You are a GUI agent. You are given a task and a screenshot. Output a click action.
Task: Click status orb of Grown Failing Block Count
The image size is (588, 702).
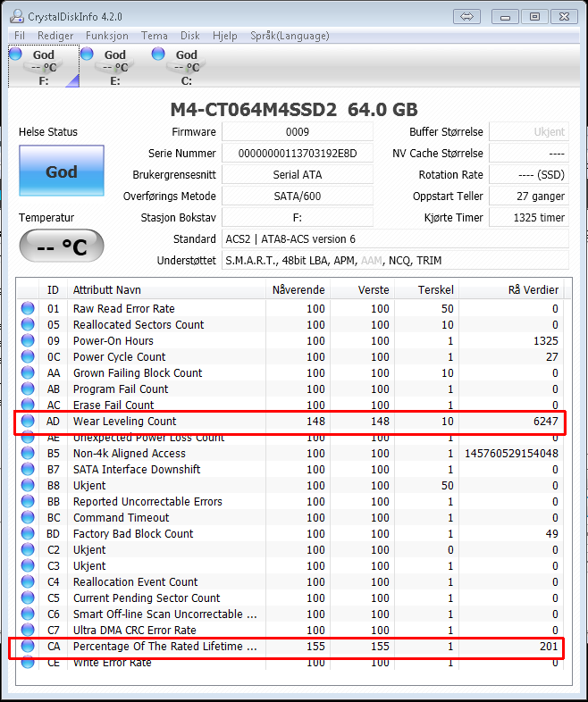(x=28, y=372)
